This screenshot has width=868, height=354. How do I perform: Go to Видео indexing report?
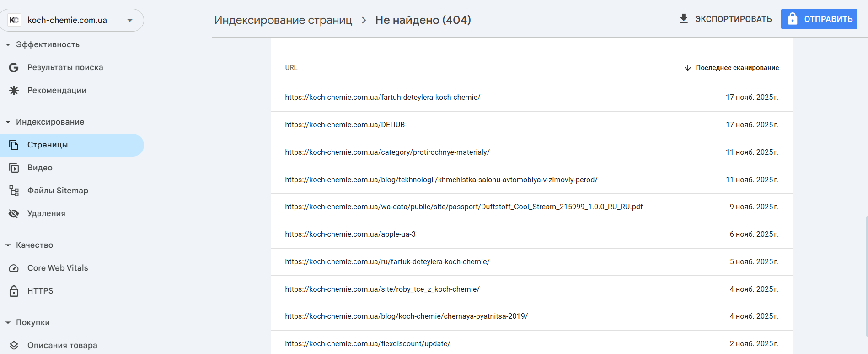pyautogui.click(x=72, y=168)
